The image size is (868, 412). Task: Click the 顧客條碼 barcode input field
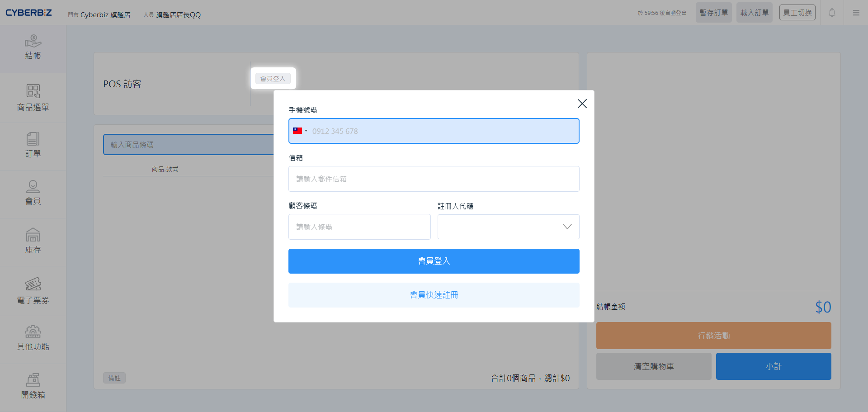coord(359,227)
